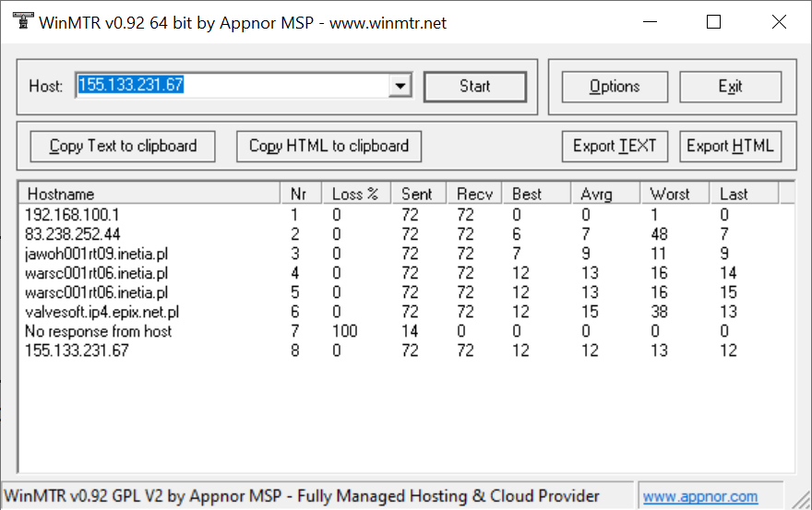
Task: Click Export HTML button
Action: click(730, 147)
